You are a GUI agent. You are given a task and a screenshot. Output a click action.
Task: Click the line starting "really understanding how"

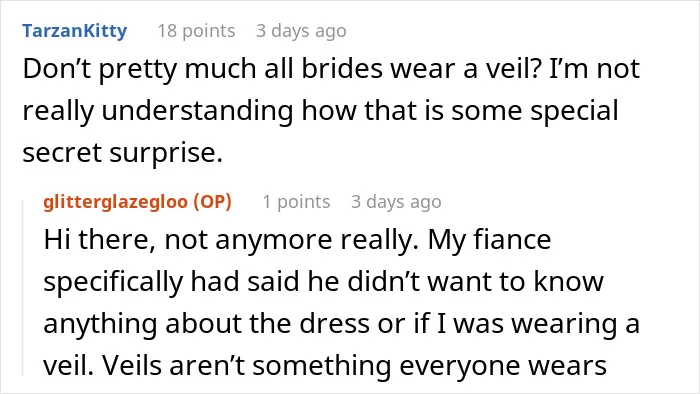click(320, 111)
